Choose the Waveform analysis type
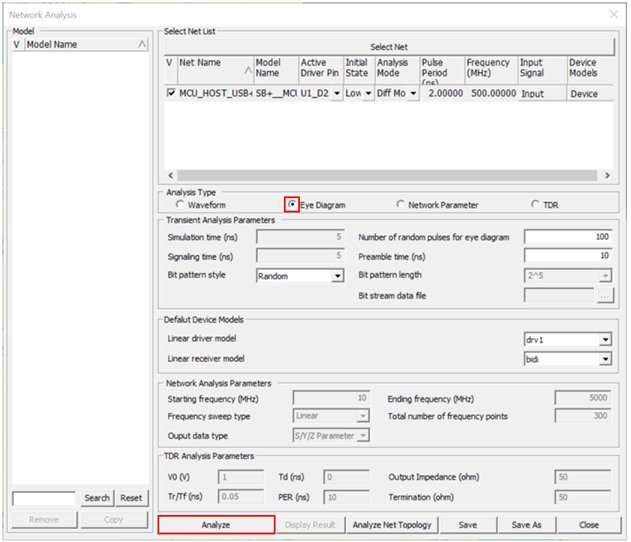 tap(180, 205)
